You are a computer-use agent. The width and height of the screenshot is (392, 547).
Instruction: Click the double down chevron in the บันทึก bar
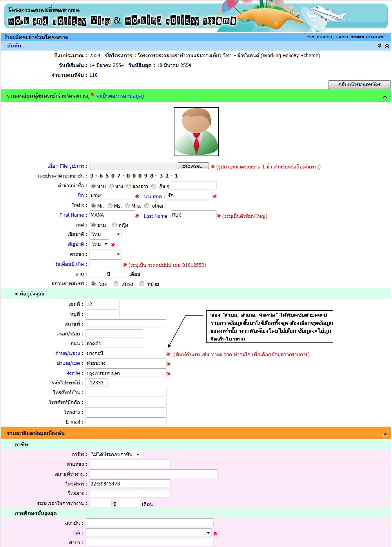tap(379, 46)
